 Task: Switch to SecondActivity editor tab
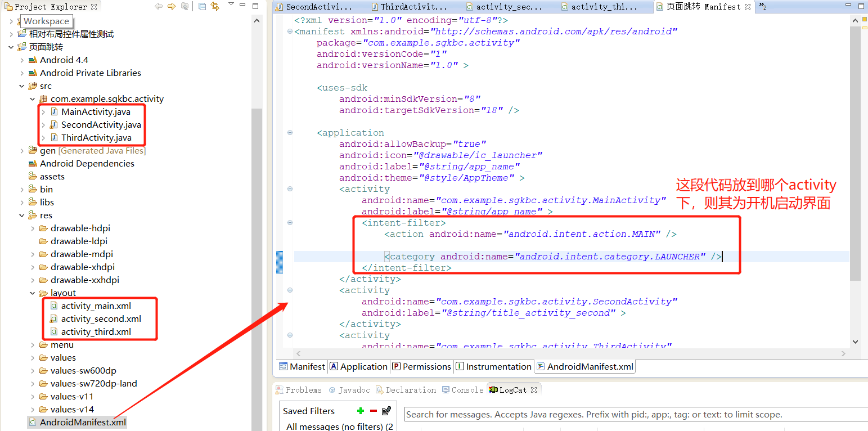click(x=314, y=7)
